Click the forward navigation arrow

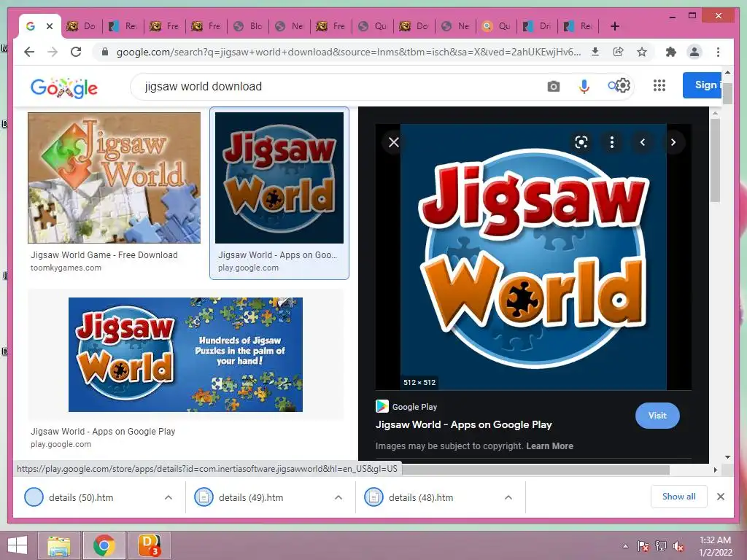53,52
